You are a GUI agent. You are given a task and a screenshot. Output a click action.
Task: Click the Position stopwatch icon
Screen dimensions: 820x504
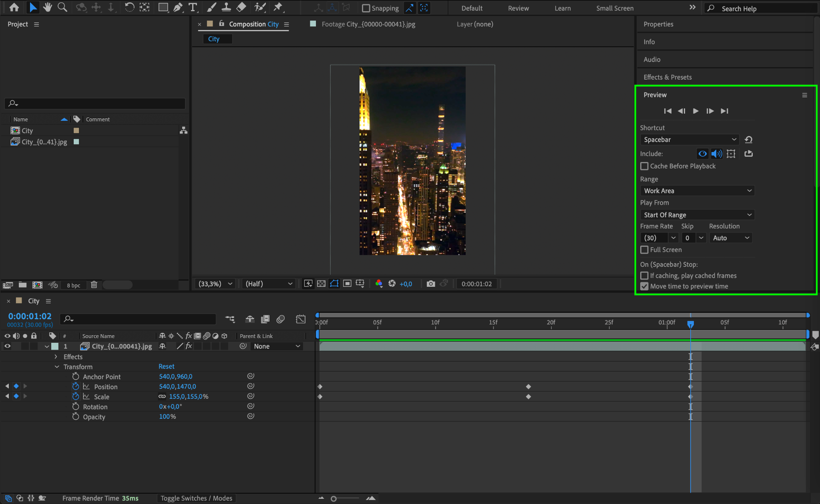click(76, 386)
